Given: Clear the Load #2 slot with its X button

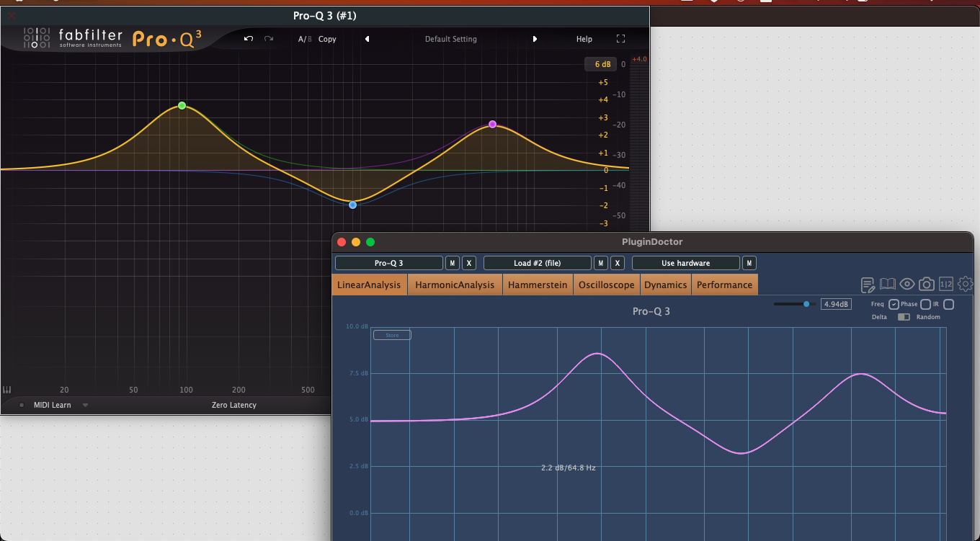Looking at the screenshot, I should tap(617, 263).
